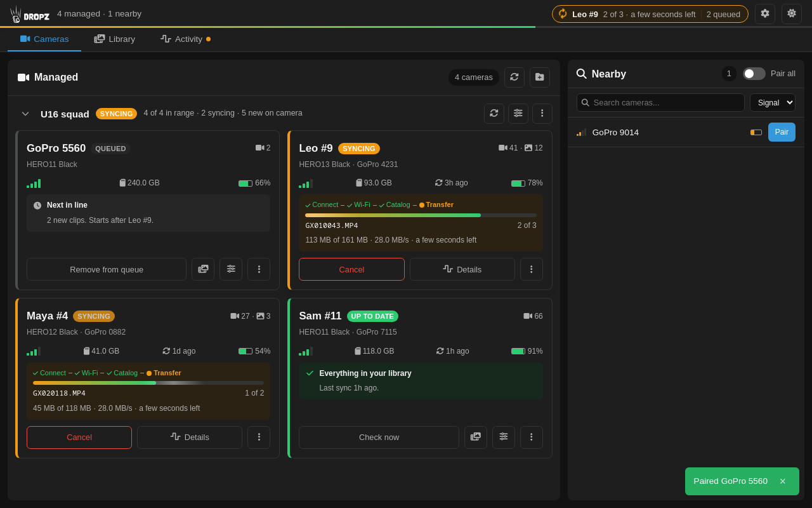Click the Next in line clock icon
812x508 pixels.
(37, 206)
